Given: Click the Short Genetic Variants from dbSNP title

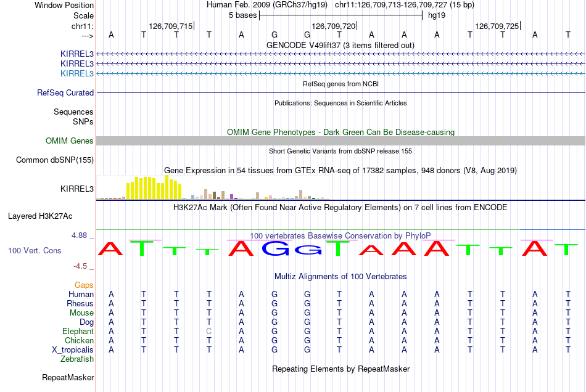Looking at the screenshot, I should click(340, 151).
